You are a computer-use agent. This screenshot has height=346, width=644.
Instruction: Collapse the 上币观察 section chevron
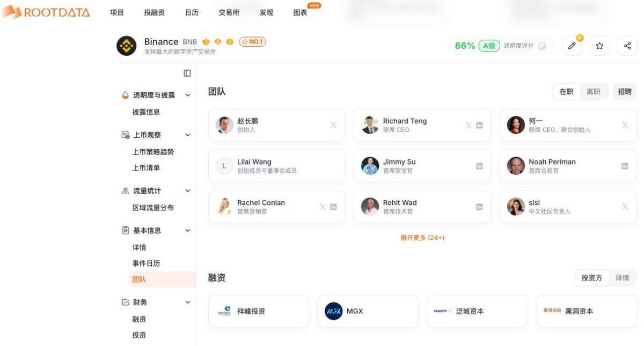tap(188, 135)
